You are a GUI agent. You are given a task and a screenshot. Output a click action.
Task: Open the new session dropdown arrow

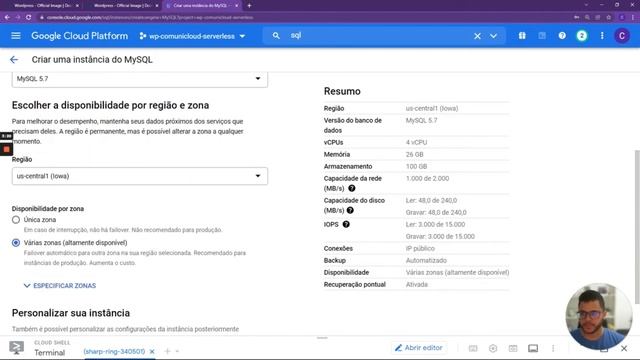pyautogui.click(x=177, y=351)
